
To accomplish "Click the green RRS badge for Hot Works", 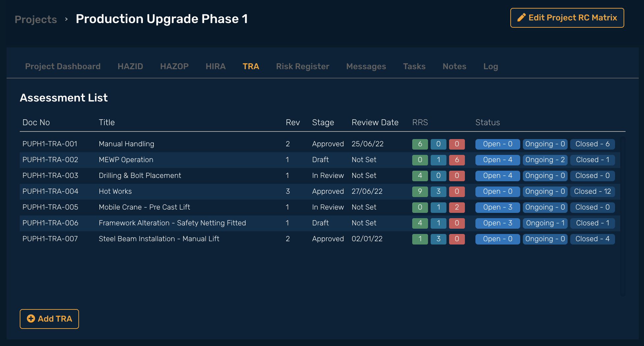I will (x=420, y=191).
